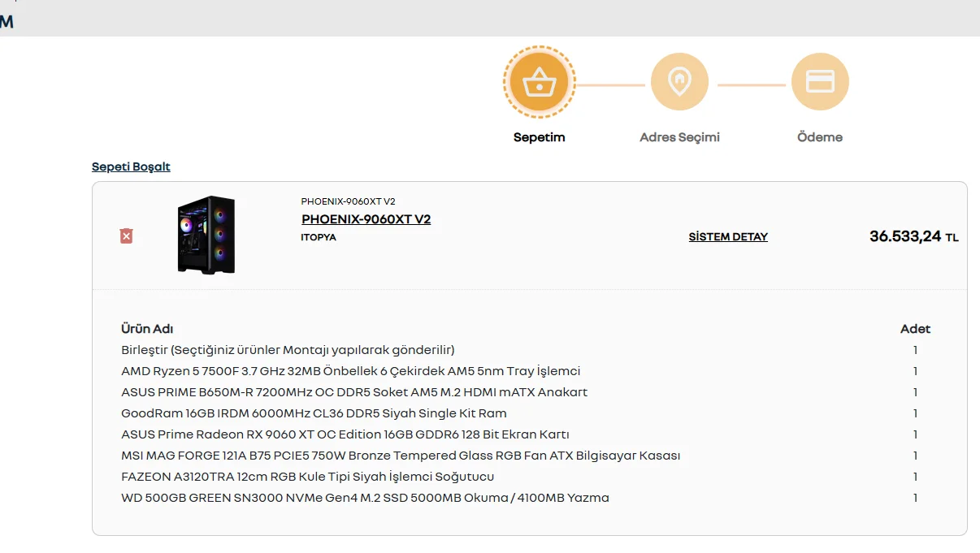The height and width of the screenshot is (553, 980).
Task: Click the small PHOENIX-9060XT V2 code text
Action: point(348,201)
